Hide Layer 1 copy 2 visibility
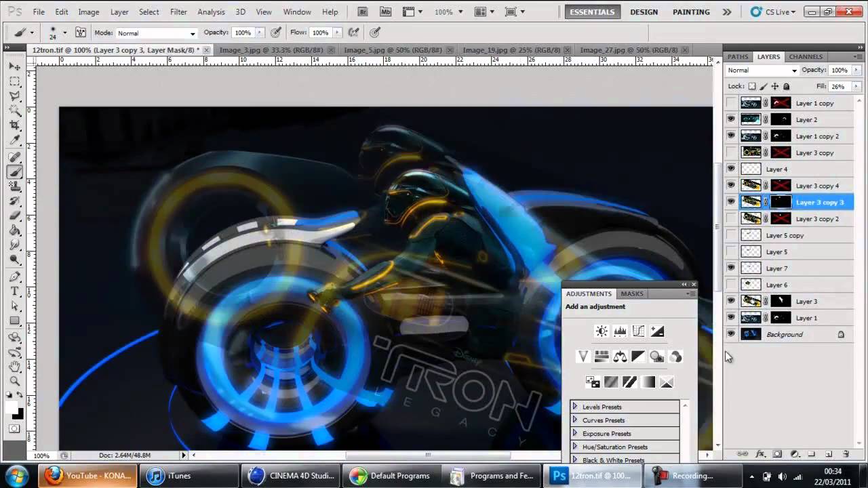 [x=731, y=136]
